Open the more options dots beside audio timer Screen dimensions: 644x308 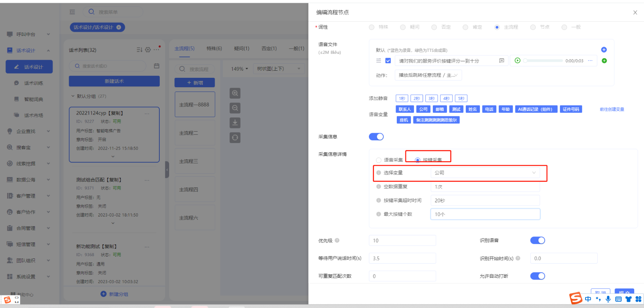pyautogui.click(x=590, y=60)
